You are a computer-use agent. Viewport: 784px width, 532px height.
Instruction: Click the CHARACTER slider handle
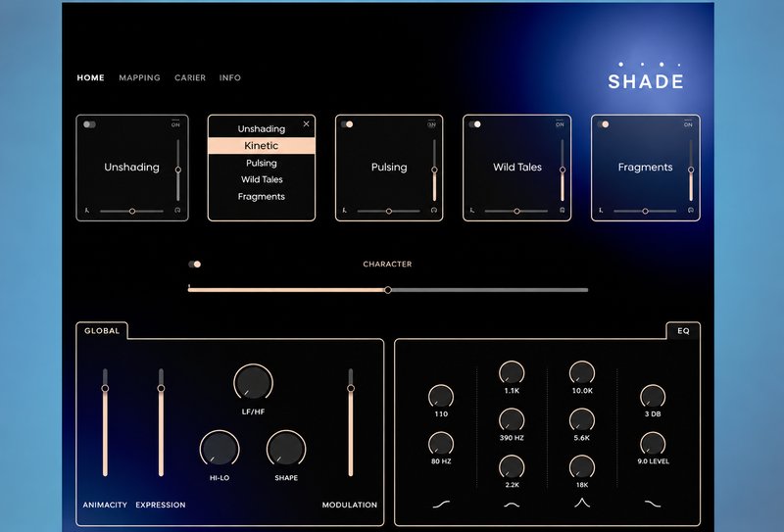coord(387,290)
